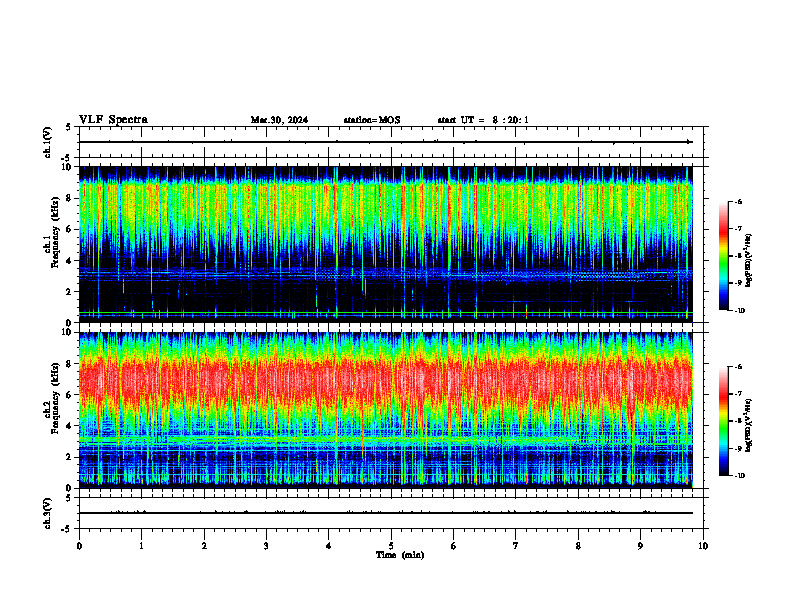The width and height of the screenshot is (792, 612).
Task: Click the "5" tick on the time axis
Action: tap(391, 546)
